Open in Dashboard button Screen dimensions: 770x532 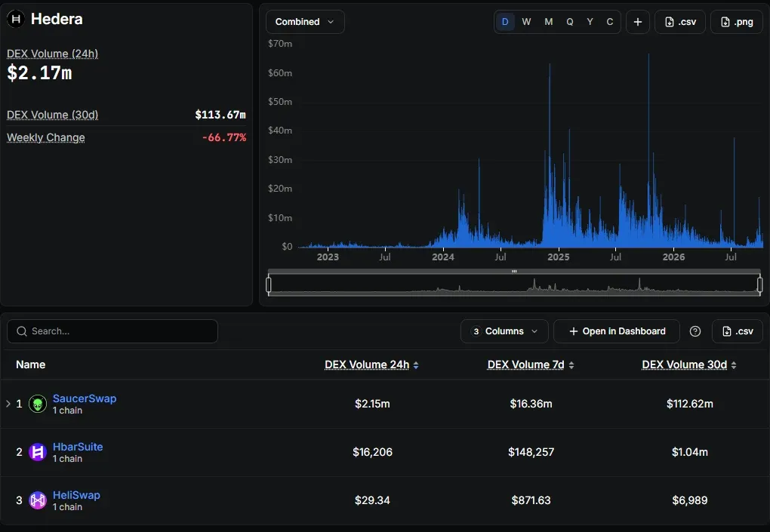617,331
